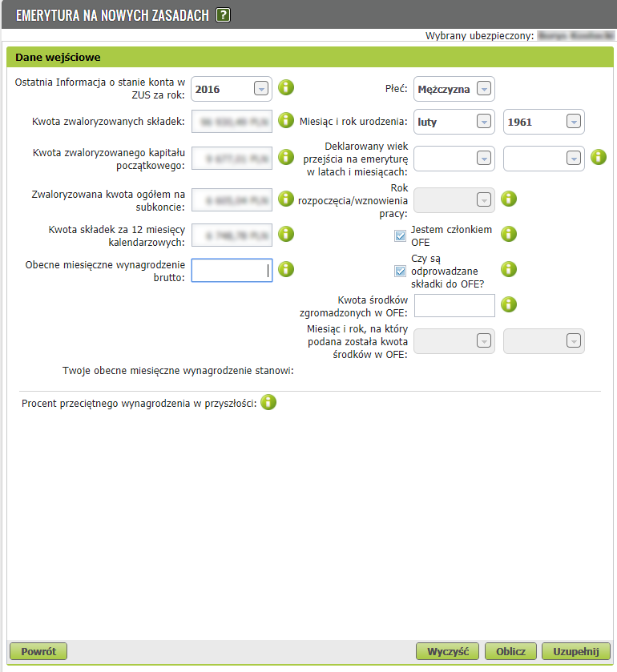Image resolution: width=617 pixels, height=672 pixels.
Task: Open OFE amount year dropdown
Action: coord(543,341)
